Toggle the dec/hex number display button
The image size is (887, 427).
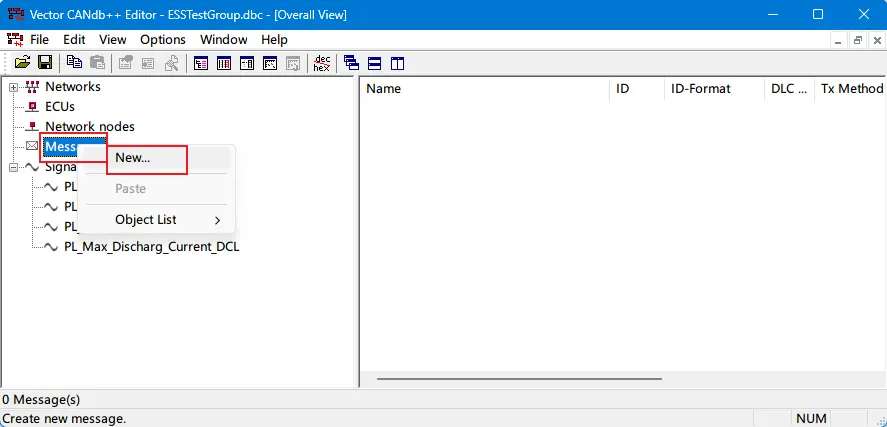pos(321,63)
